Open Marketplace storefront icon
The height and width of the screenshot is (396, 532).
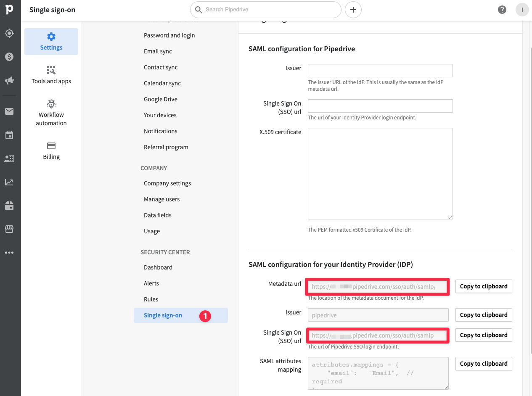point(9,229)
